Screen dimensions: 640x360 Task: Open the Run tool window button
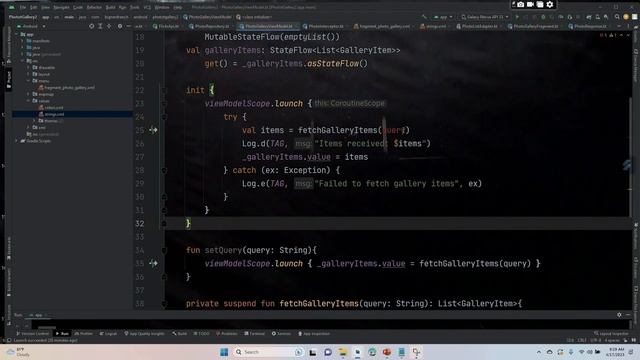(62, 333)
